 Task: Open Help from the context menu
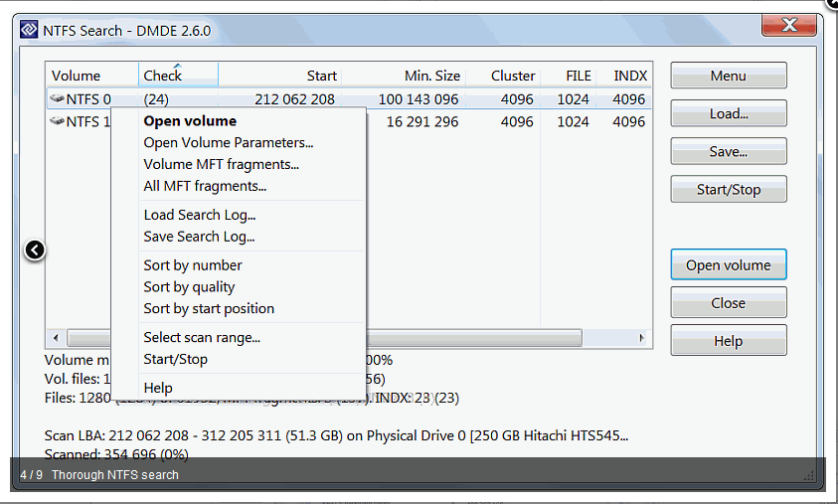click(158, 388)
